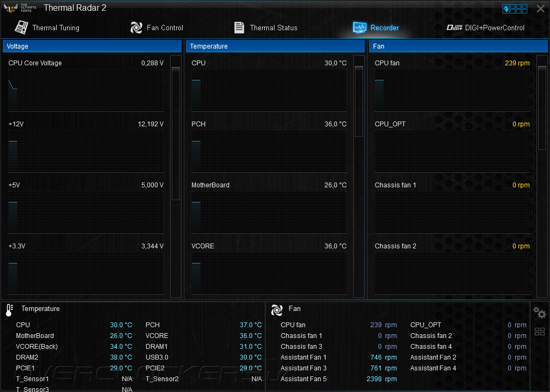This screenshot has height=392, width=550.
Task: Click the Thermal Tuning clipboard icon
Action: pyautogui.click(x=22, y=28)
